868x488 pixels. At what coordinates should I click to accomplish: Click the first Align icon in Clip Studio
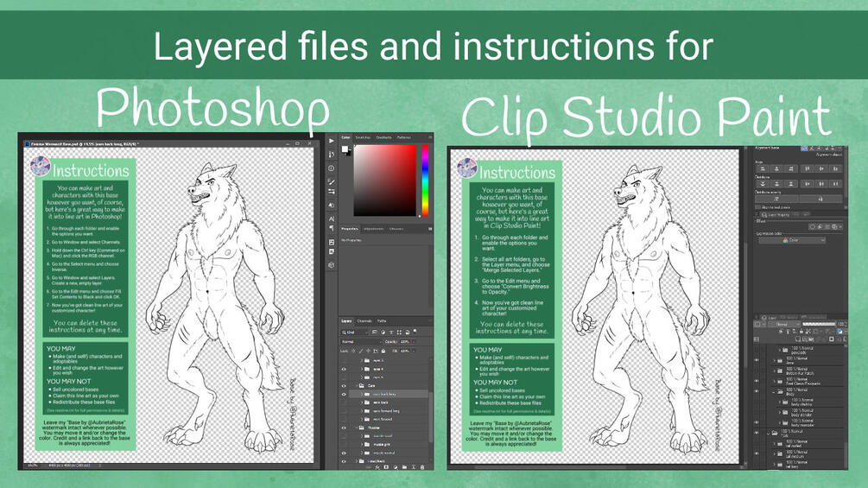(763, 168)
